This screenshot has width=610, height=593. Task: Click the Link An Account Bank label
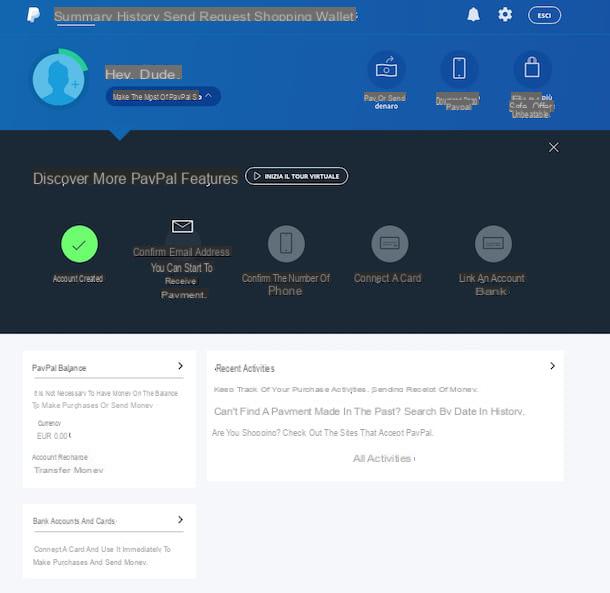coord(491,284)
